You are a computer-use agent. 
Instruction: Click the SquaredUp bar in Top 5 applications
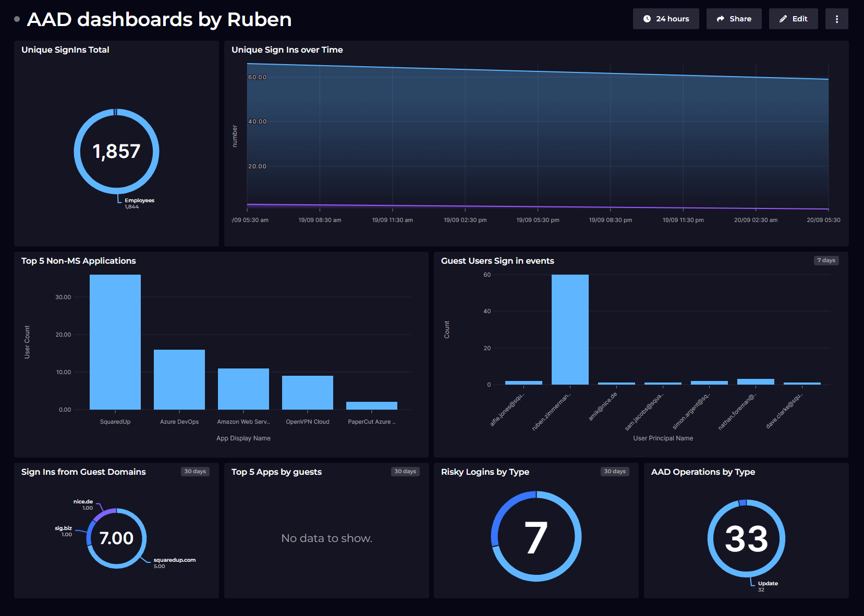point(115,342)
